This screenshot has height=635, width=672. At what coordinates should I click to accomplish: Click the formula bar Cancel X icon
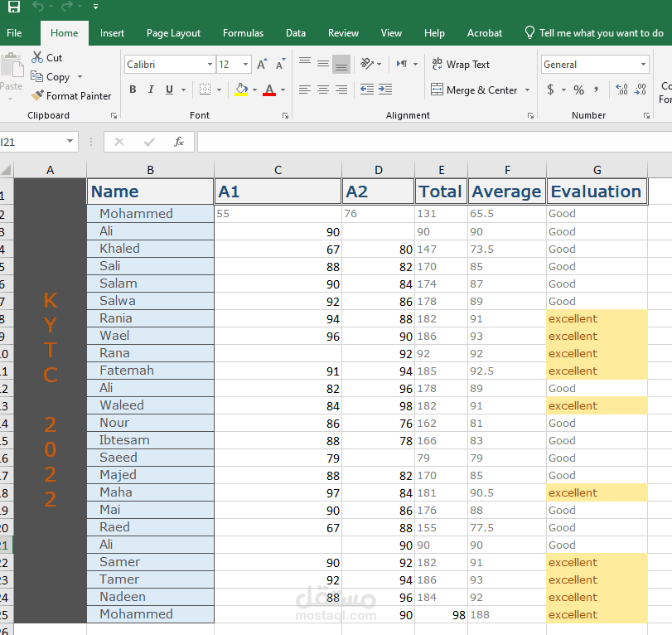coord(119,142)
